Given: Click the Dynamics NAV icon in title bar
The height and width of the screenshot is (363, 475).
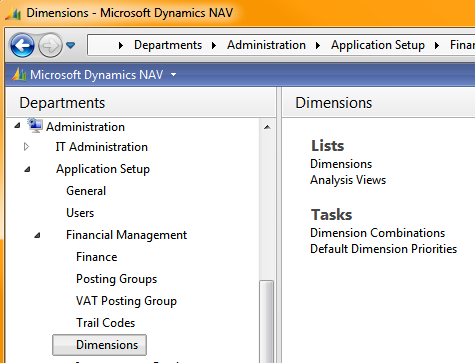Looking at the screenshot, I should click(x=13, y=13).
